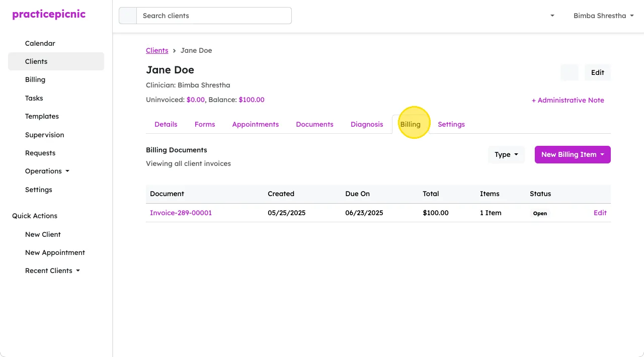Select Clients in the sidebar

[x=56, y=61]
